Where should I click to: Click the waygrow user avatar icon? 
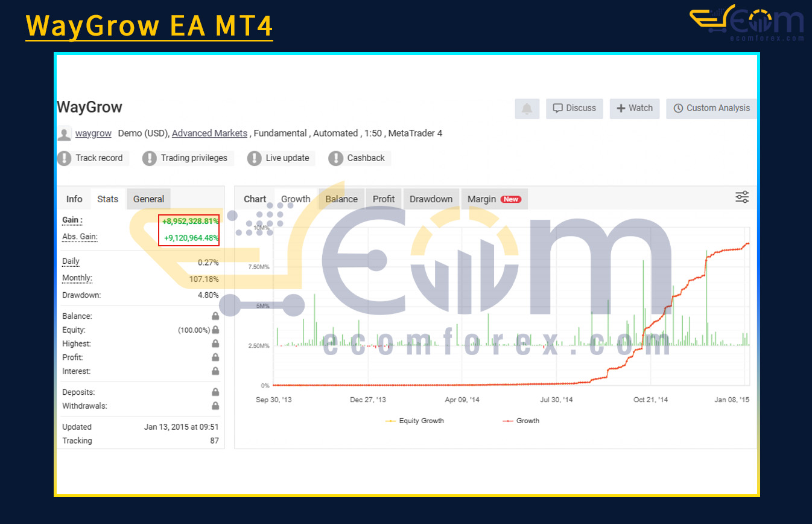64,133
